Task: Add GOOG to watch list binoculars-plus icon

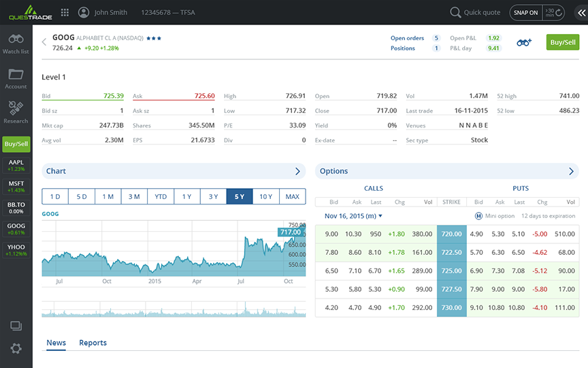Action: [x=524, y=42]
